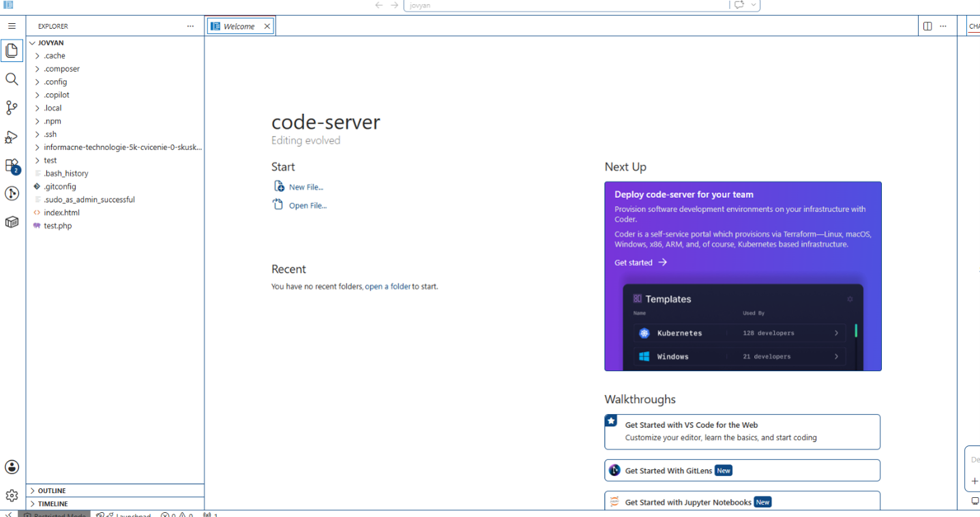Screen dimensions: 980x517
Task: Click the 'open a folder' link
Action: 388,286
